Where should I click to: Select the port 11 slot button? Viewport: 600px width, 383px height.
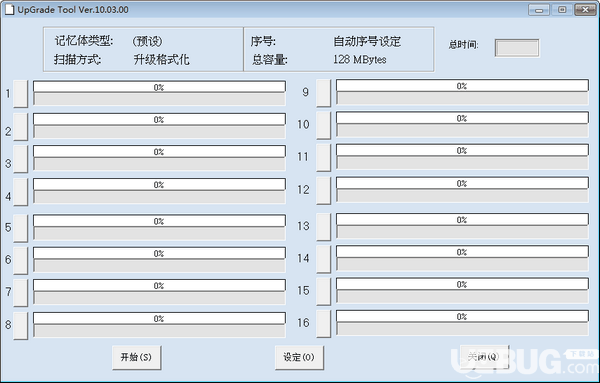click(324, 158)
